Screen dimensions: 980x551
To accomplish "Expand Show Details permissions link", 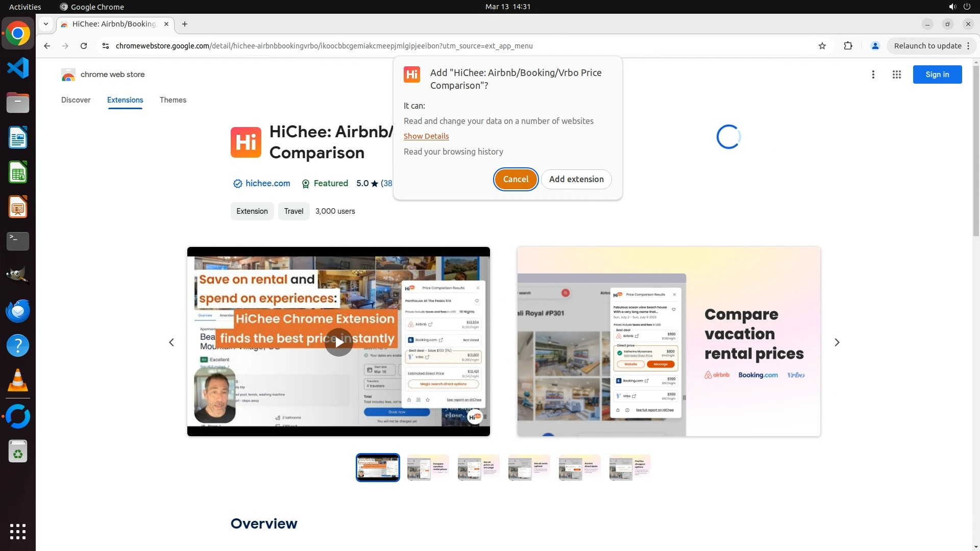I will pyautogui.click(x=426, y=136).
